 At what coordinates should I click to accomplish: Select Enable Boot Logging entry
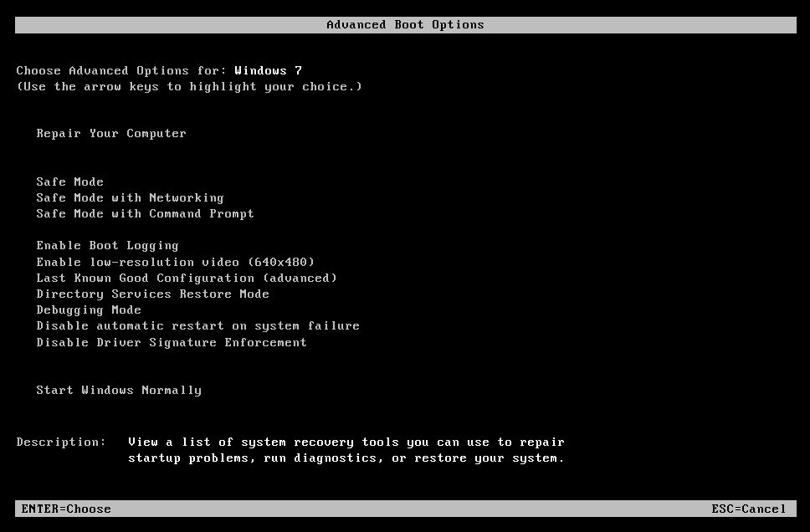tap(107, 246)
